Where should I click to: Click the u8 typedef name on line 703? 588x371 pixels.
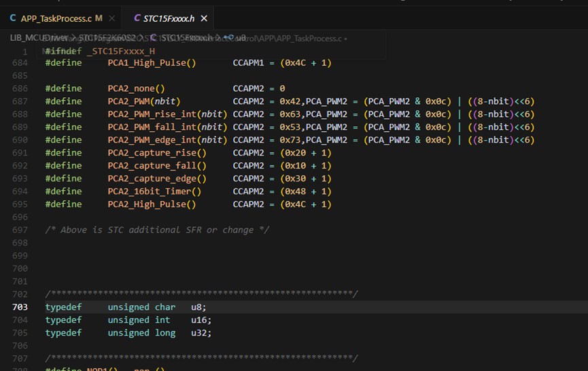[196, 307]
